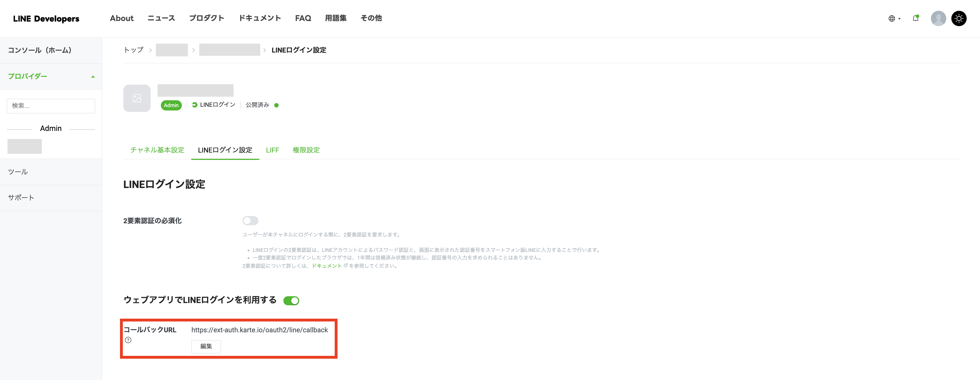Switch to チャネル基本設定 tab
Screen dimensions: 980x380
click(x=157, y=150)
